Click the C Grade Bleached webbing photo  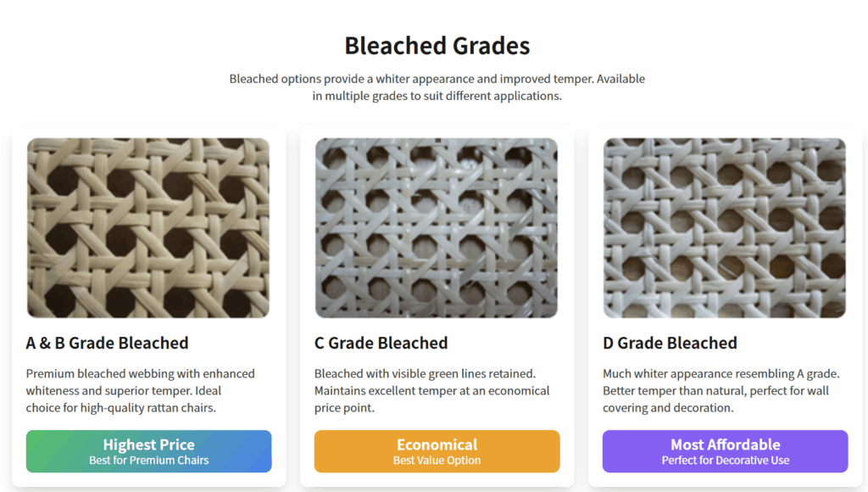click(437, 227)
